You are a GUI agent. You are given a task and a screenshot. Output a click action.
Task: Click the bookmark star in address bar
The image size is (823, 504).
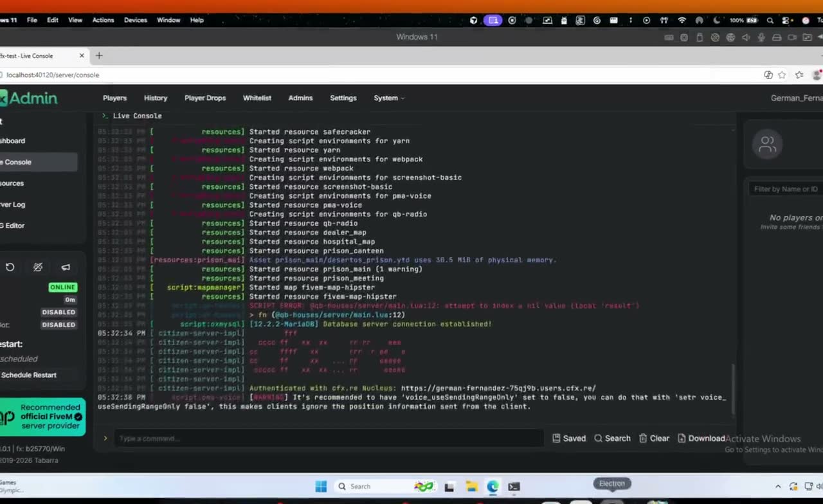click(782, 75)
